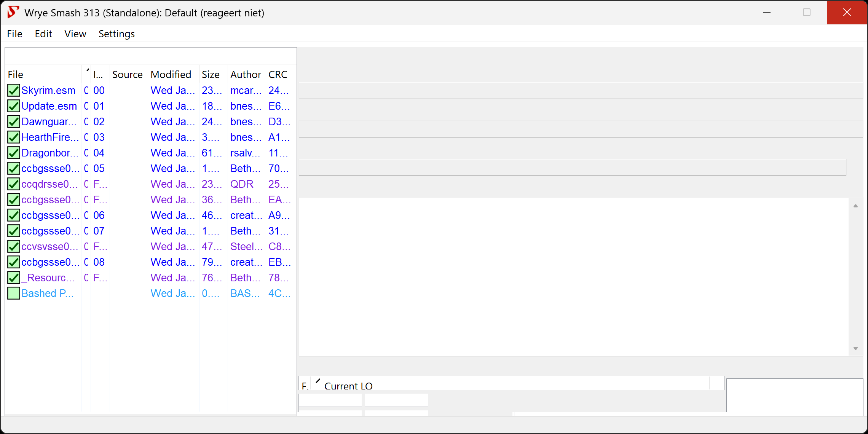Select the Dawnguard plugin row

click(x=49, y=122)
